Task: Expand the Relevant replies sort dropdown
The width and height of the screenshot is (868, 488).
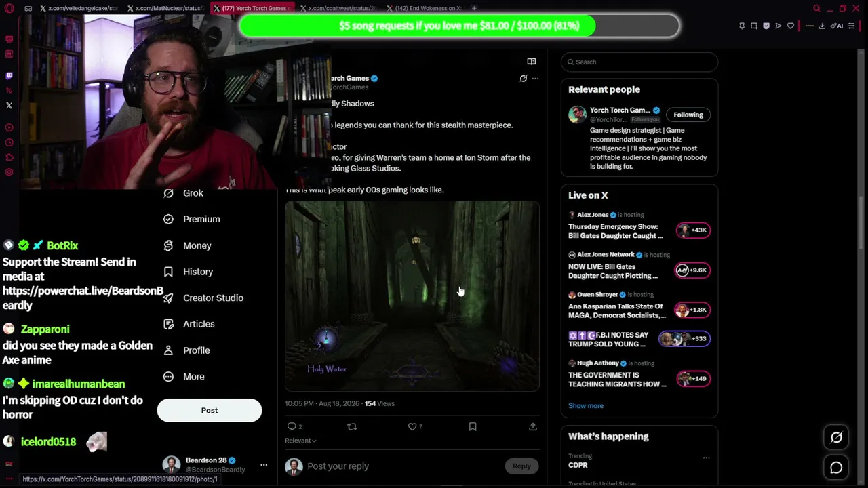Action: click(300, 441)
